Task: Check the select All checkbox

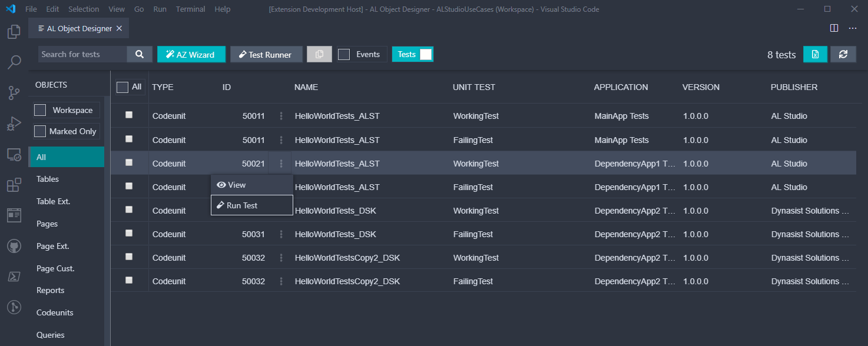Action: [x=122, y=87]
